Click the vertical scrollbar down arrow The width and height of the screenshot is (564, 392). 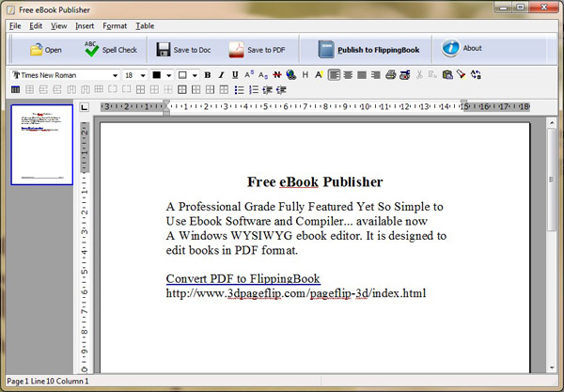pyautogui.click(x=552, y=368)
